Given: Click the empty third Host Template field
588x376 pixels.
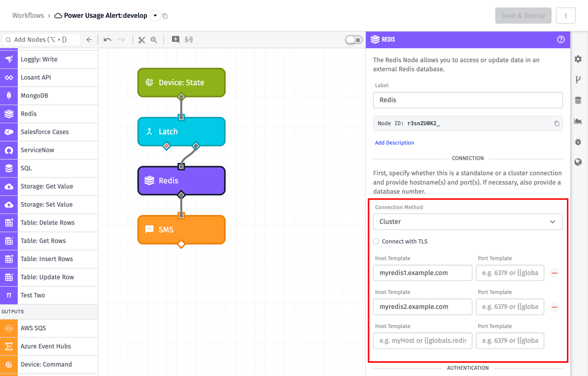Looking at the screenshot, I should coord(423,341).
